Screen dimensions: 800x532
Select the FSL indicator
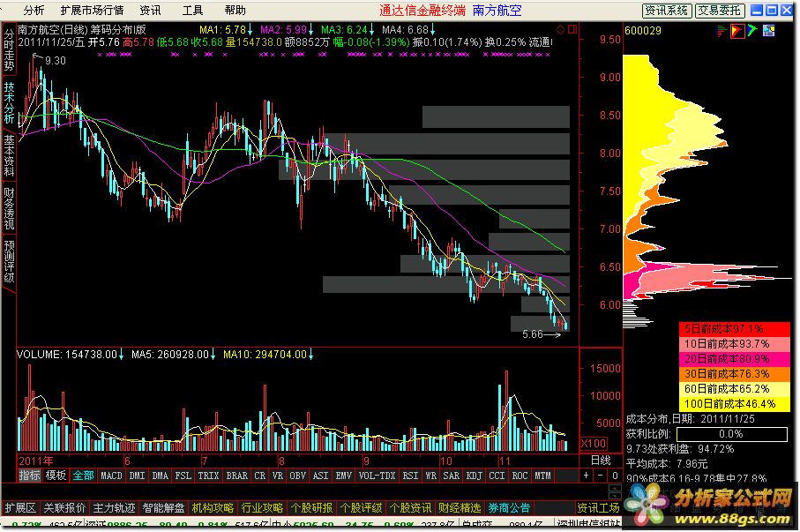click(x=183, y=476)
